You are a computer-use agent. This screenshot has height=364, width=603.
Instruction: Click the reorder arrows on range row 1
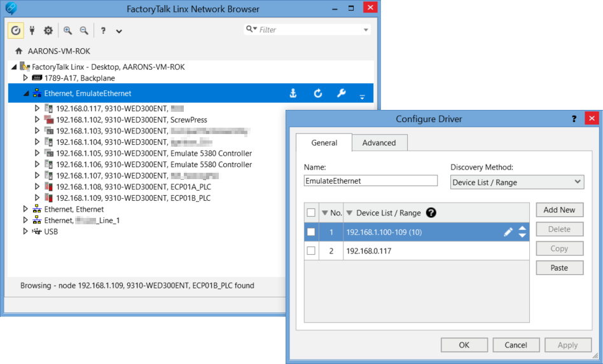[x=522, y=231]
